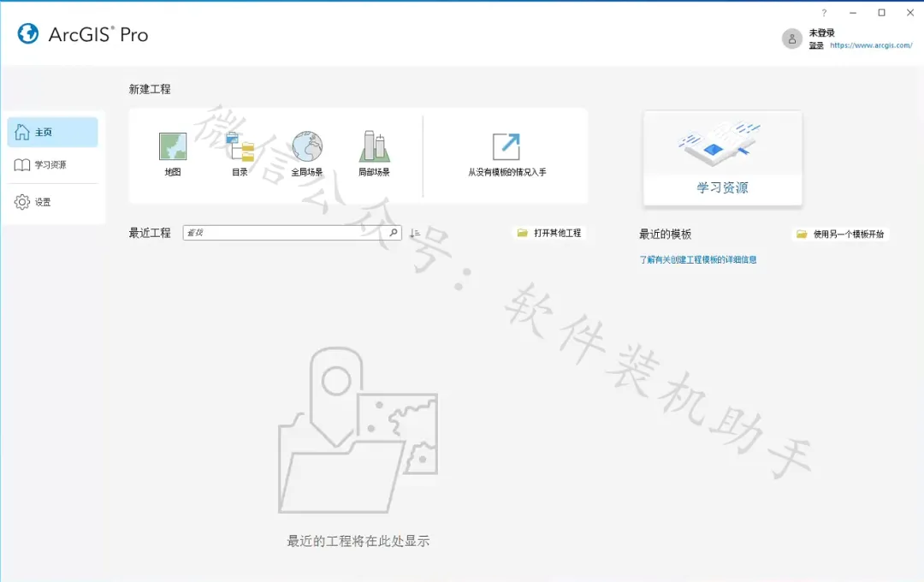
Task: Click the user avatar icon
Action: [792, 39]
